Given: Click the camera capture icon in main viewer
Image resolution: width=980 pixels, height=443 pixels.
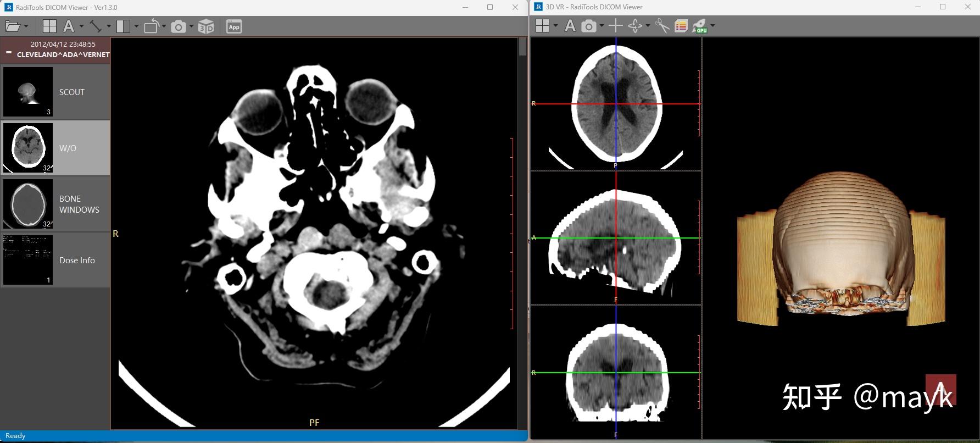Looking at the screenshot, I should coord(179,26).
